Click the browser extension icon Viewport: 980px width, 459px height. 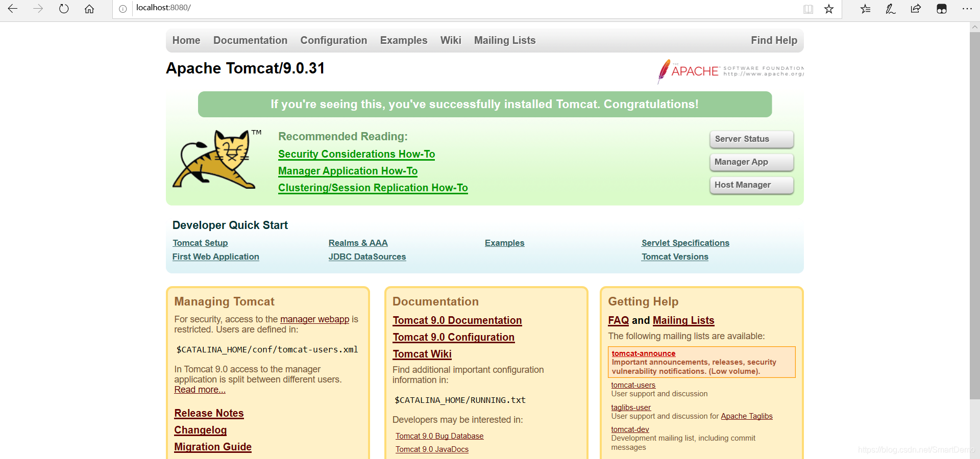942,9
